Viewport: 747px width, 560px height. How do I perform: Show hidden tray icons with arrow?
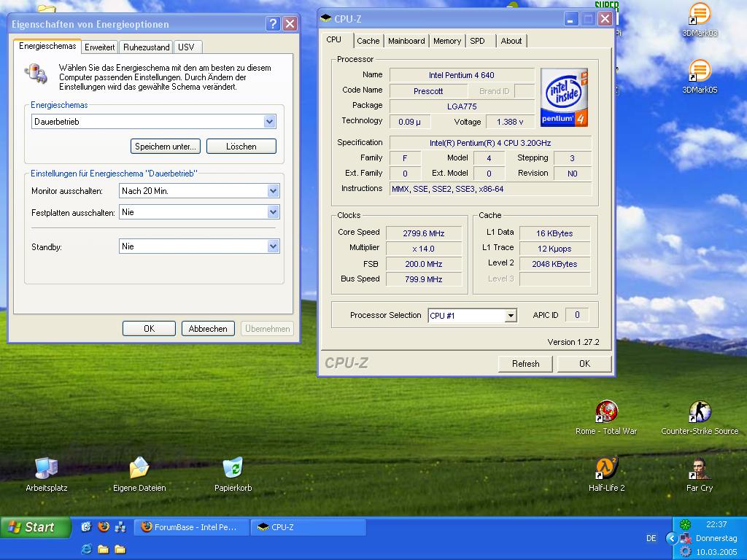coord(671,538)
